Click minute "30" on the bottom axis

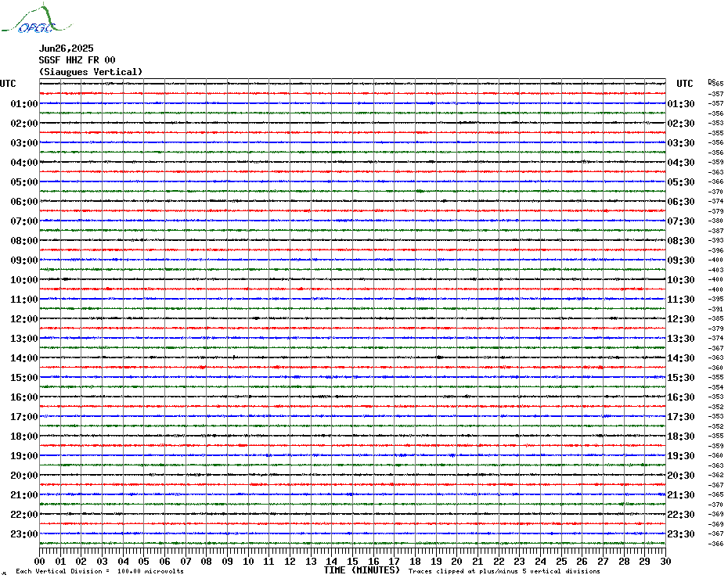(666, 561)
